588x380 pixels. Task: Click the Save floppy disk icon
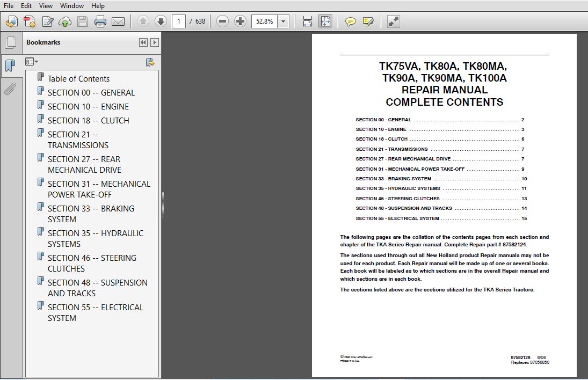[x=83, y=21]
